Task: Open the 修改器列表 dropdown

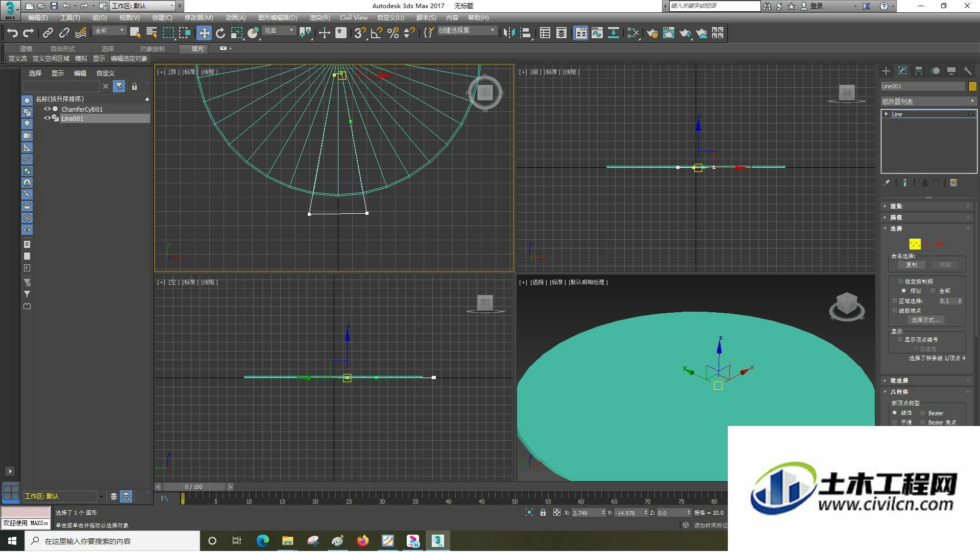Action: [928, 102]
